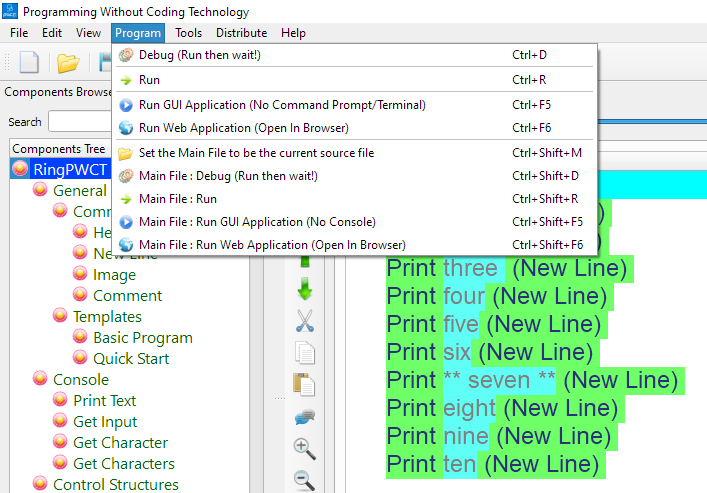This screenshot has height=493, width=707.
Task: Select Run GUI Application menu entry
Action: [268, 105]
